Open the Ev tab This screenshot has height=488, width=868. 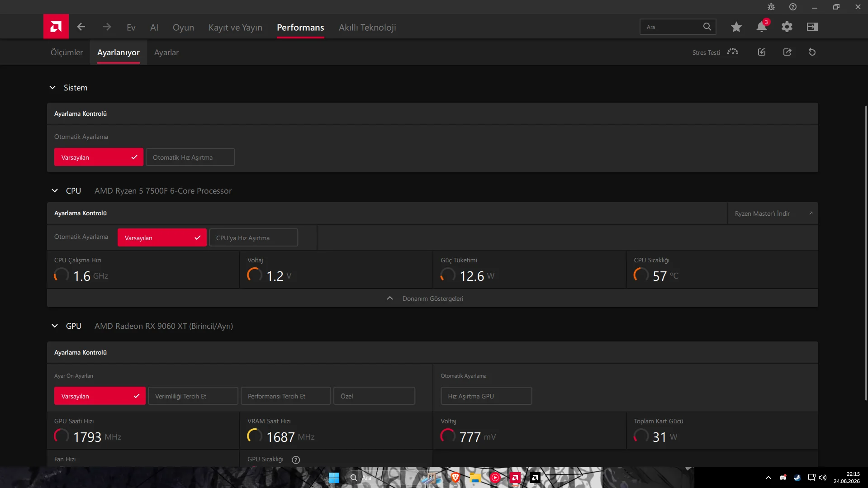click(x=131, y=27)
